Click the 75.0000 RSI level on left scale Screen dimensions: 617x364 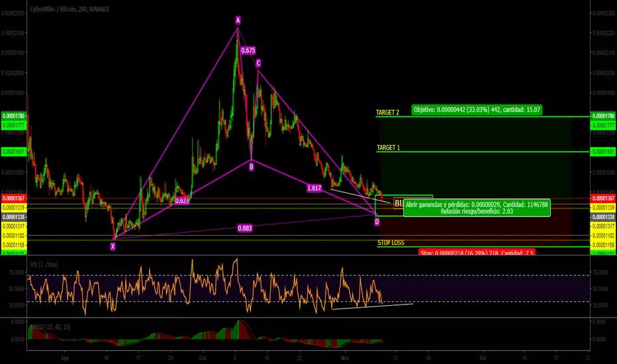coord(16,272)
